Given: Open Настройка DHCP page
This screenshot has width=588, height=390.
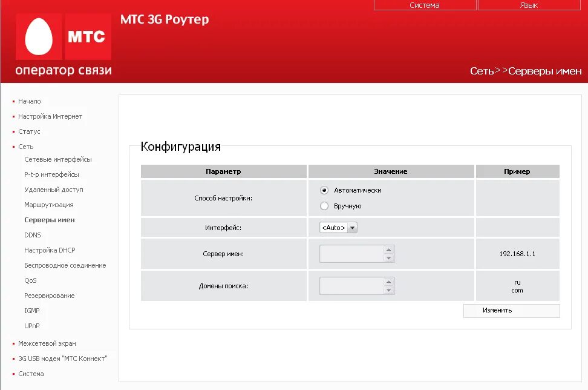Looking at the screenshot, I should pyautogui.click(x=50, y=250).
